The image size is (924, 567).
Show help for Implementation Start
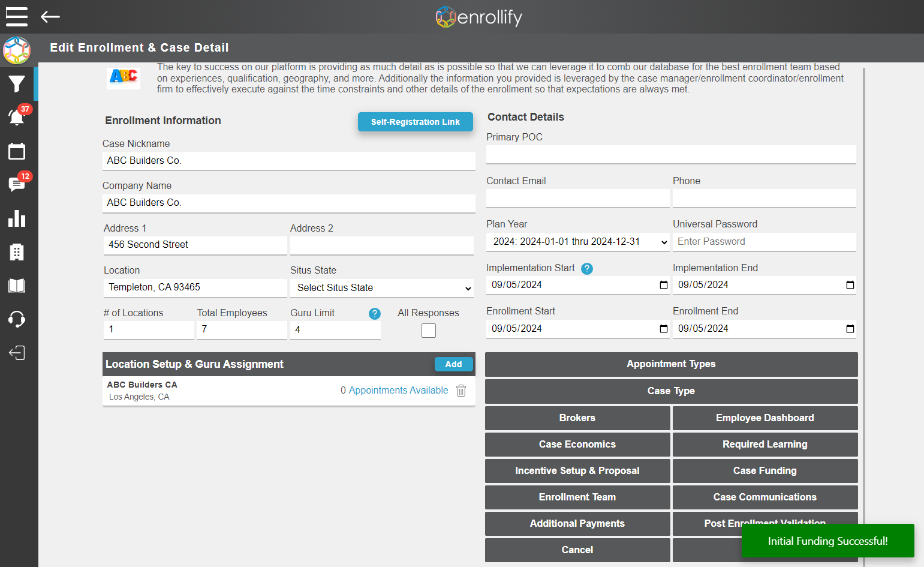587,269
